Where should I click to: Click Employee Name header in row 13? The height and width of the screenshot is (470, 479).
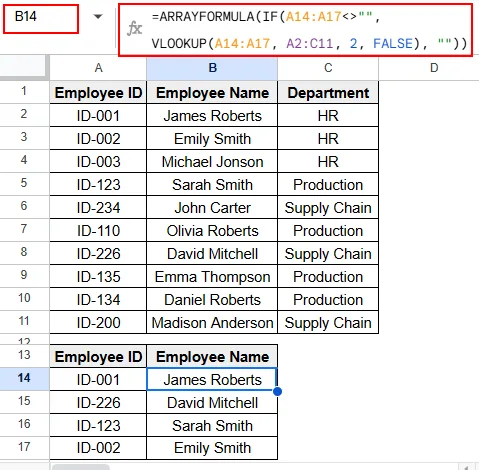coord(212,356)
